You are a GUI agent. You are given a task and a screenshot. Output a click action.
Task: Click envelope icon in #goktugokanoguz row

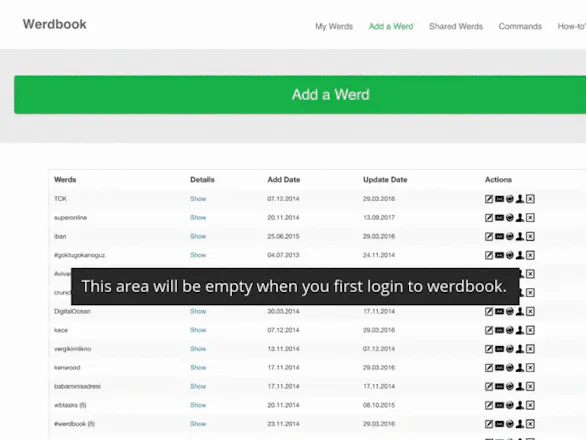click(499, 255)
